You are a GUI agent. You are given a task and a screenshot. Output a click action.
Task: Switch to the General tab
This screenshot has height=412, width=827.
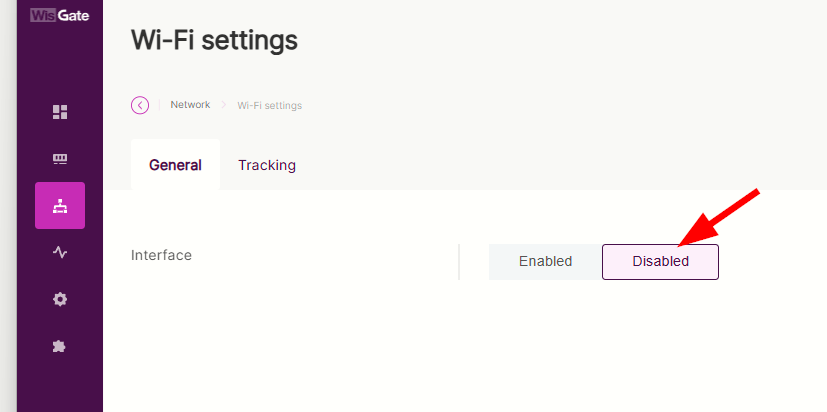coord(175,165)
